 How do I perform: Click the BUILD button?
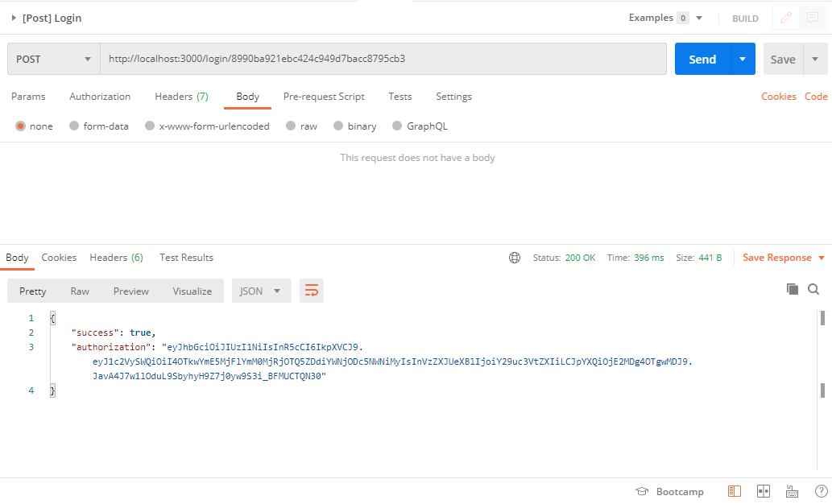tap(745, 19)
